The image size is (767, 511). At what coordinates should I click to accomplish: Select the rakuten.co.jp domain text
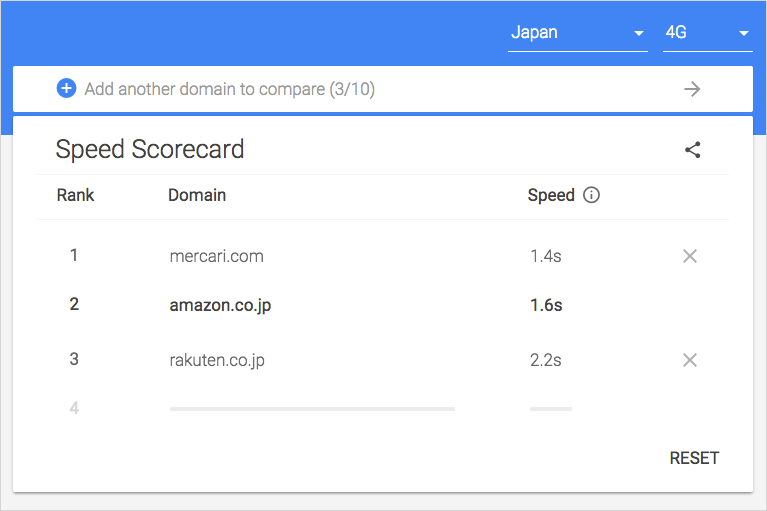point(217,360)
